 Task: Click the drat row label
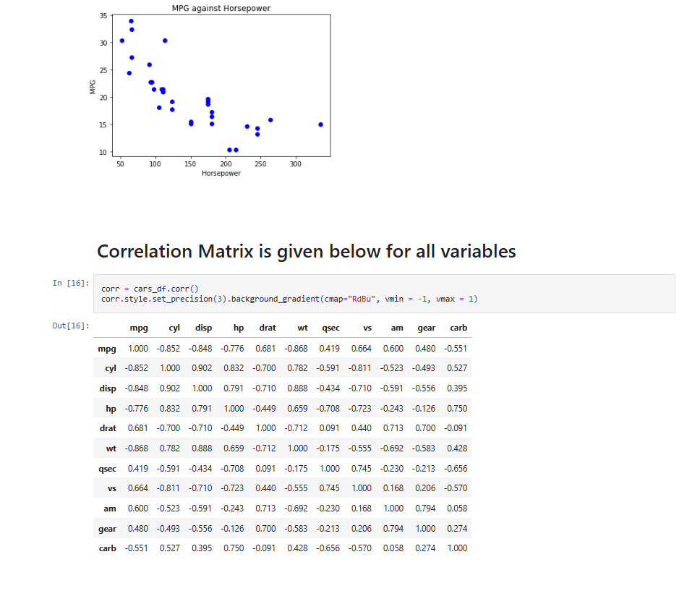coord(108,428)
